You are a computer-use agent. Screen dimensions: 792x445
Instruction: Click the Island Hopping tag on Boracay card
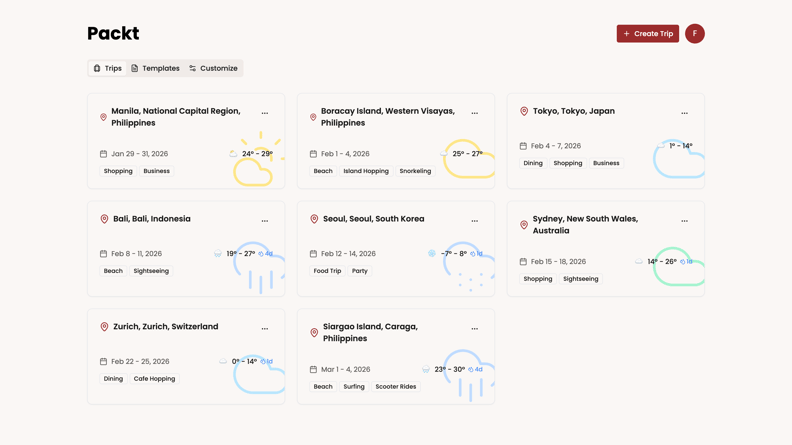[366, 171]
